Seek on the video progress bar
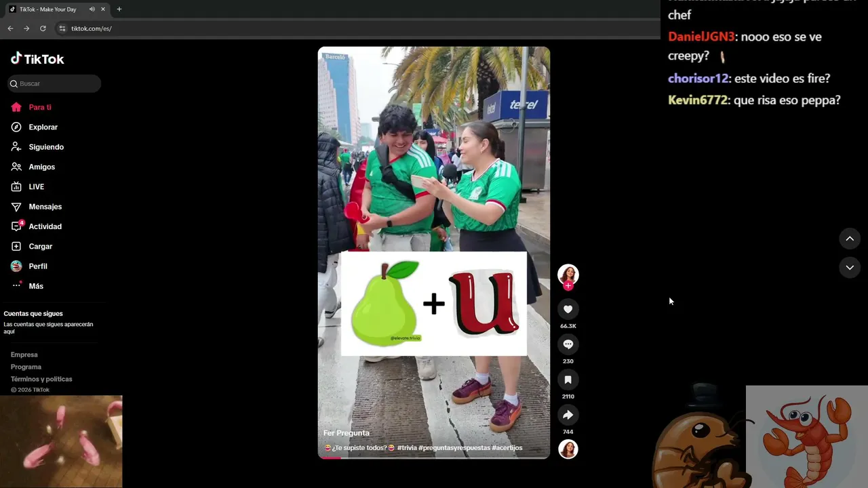The image size is (868, 488). [x=434, y=457]
